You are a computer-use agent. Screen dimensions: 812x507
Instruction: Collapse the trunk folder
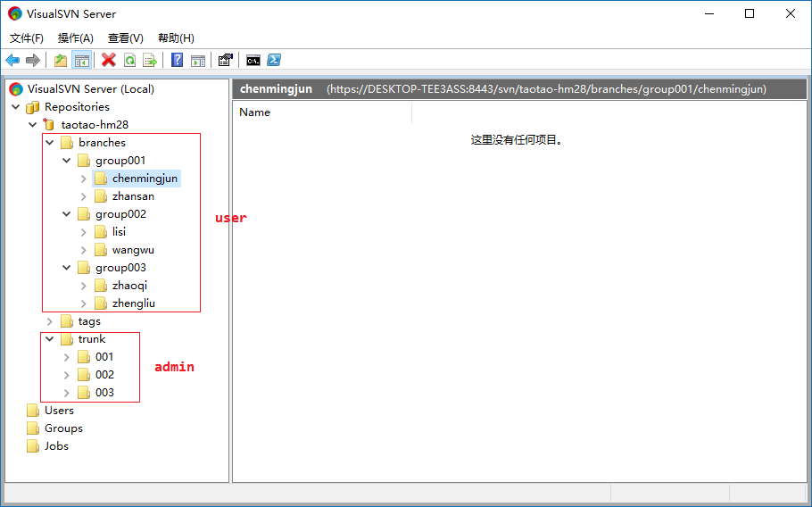(x=50, y=339)
